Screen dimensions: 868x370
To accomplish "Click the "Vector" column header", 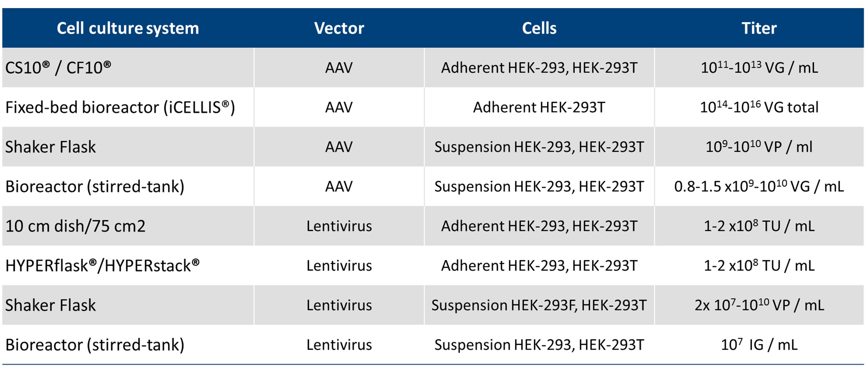I will pos(339,28).
